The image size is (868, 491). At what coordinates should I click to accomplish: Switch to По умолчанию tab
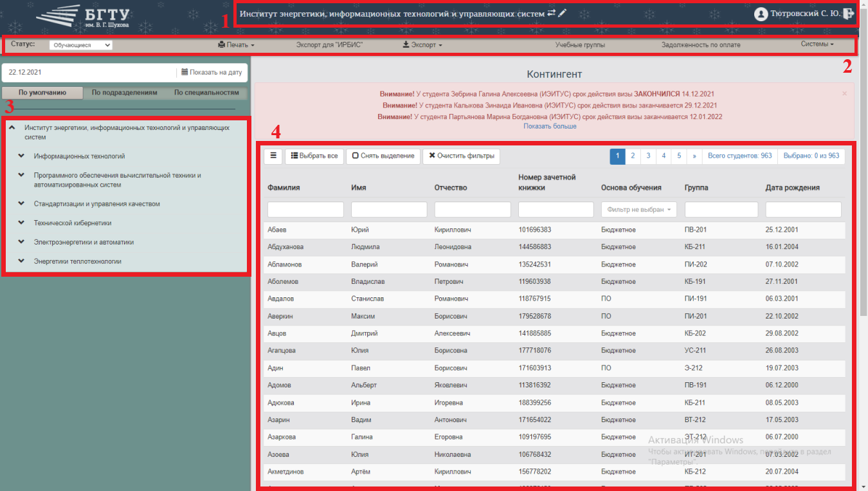tap(42, 93)
